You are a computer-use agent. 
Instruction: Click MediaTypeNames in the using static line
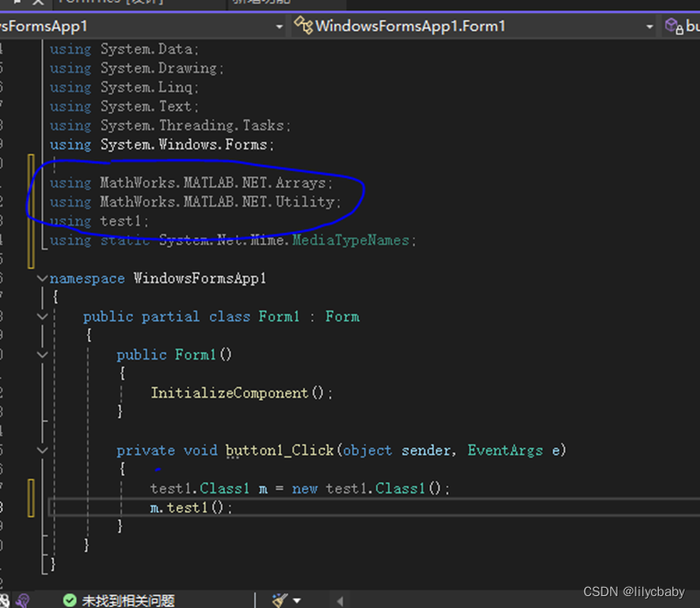[x=350, y=240]
